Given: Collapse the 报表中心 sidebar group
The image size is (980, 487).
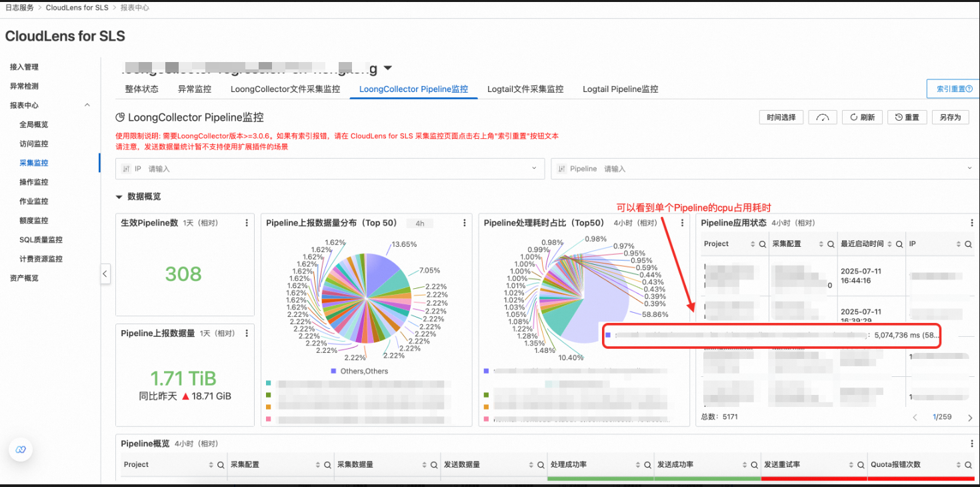Looking at the screenshot, I should (87, 105).
